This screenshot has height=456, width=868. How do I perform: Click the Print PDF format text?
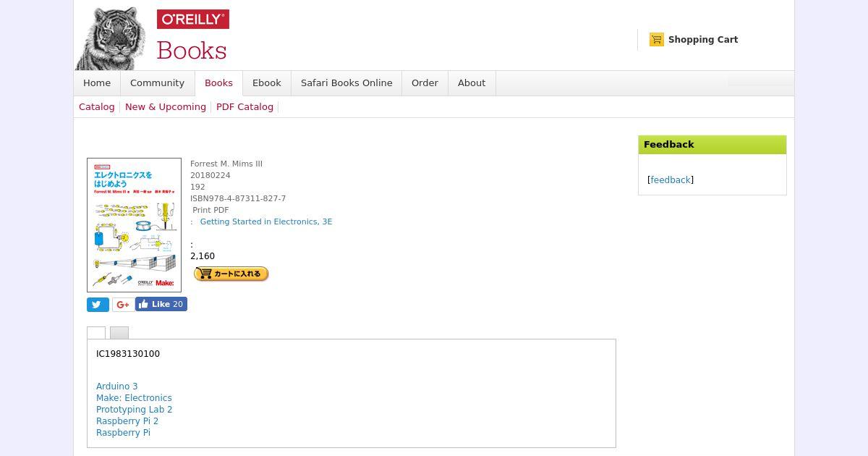210,210
